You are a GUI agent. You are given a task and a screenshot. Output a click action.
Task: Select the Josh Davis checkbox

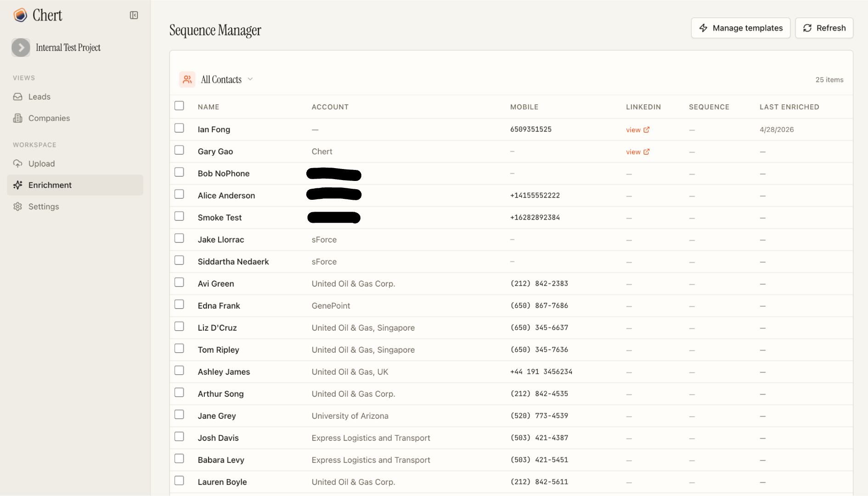[x=179, y=437]
